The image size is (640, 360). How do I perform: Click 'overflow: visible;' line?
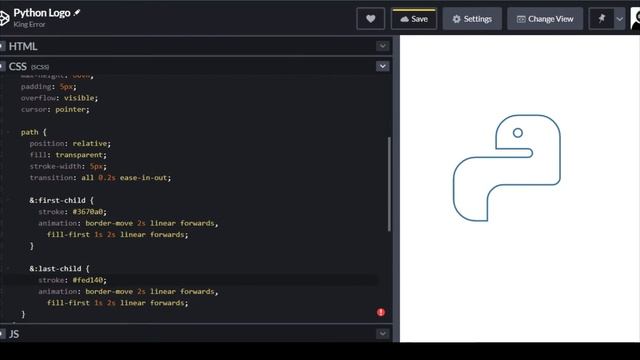(x=60, y=98)
